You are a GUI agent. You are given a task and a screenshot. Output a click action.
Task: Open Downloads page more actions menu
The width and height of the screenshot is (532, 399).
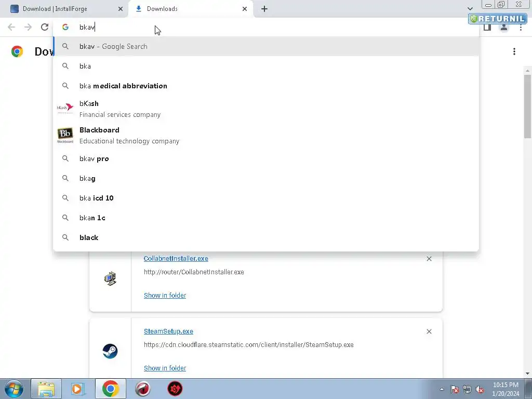click(x=514, y=51)
